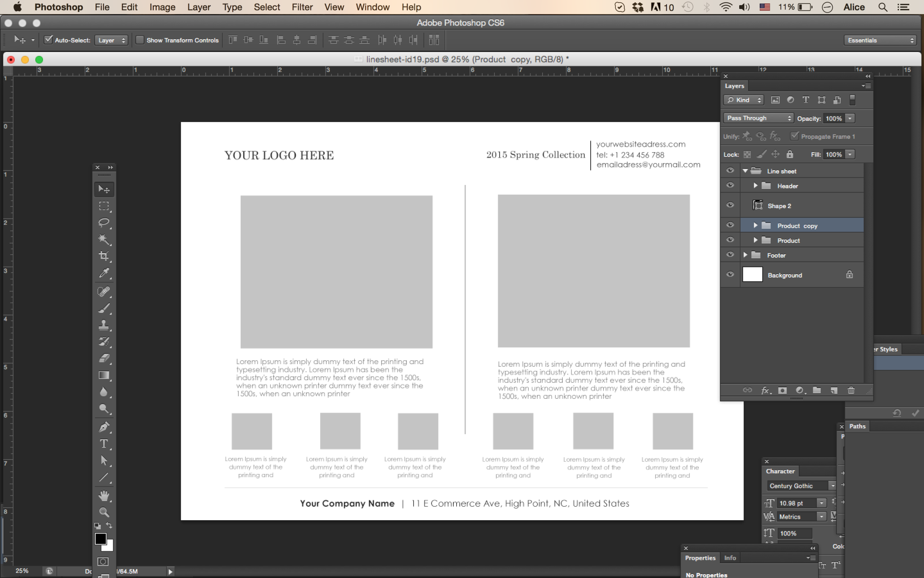This screenshot has width=924, height=578.
Task: Click the foreground color swatch
Action: [x=100, y=538]
